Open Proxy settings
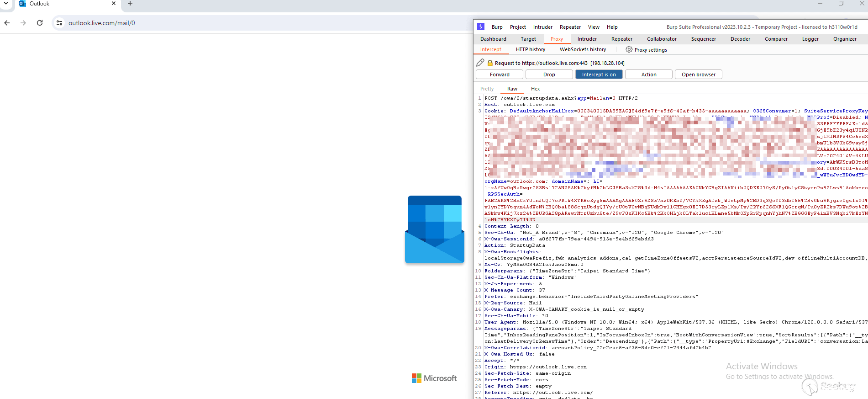The image size is (868, 399). pos(651,50)
